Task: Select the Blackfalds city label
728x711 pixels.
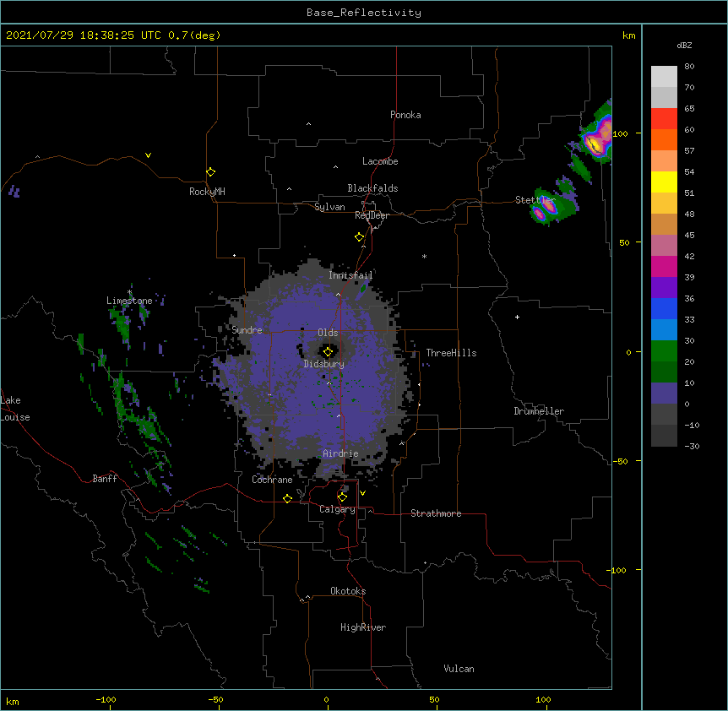Action: point(372,188)
